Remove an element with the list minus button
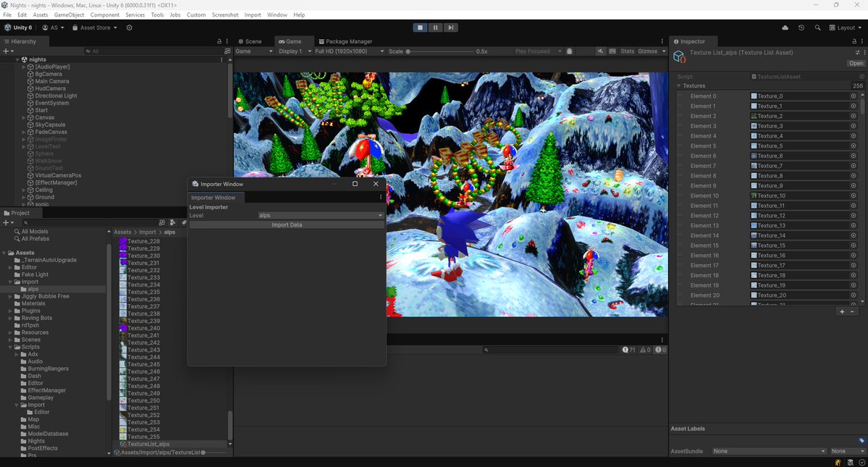The image size is (868, 467). pyautogui.click(x=853, y=311)
